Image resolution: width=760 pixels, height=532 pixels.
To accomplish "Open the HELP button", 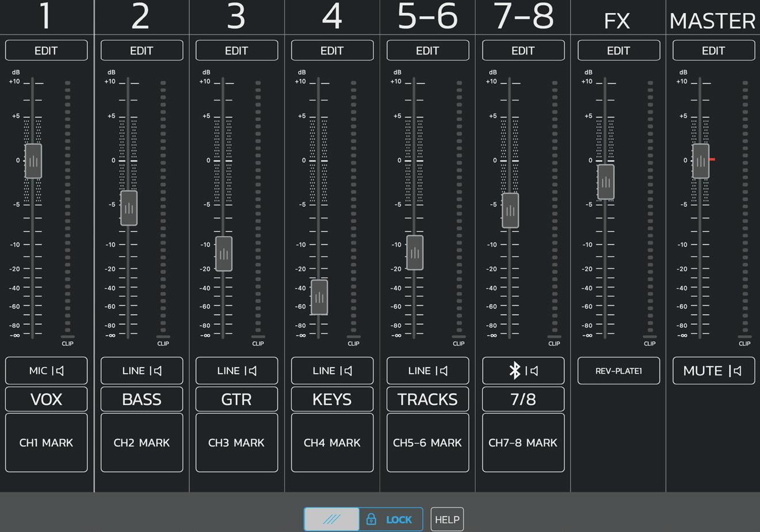I will (x=447, y=519).
